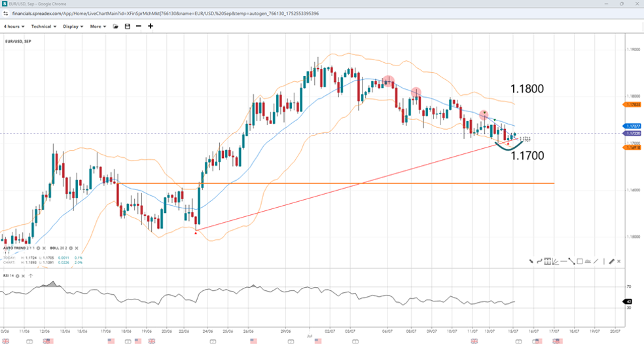This screenshot has width=644, height=346.
Task: Close the drawing tools bar
Action: point(619,261)
